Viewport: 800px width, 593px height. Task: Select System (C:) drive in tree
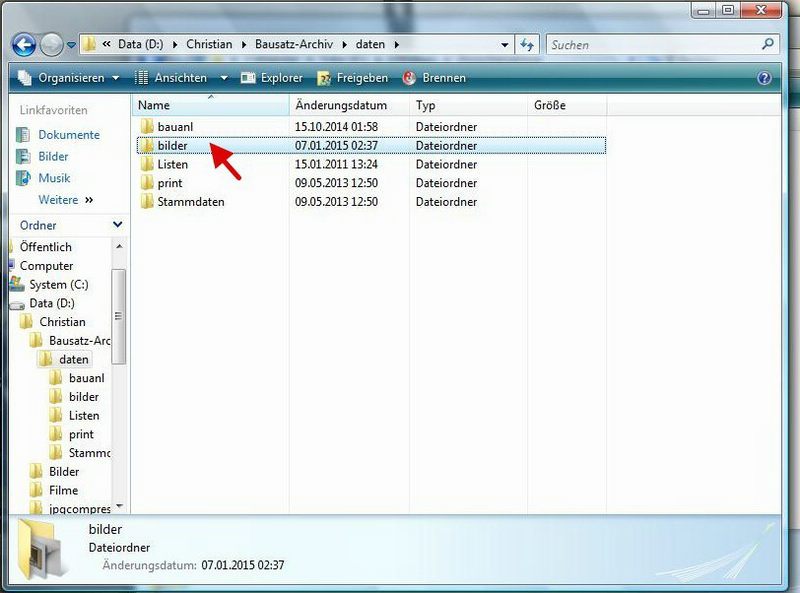(59, 284)
